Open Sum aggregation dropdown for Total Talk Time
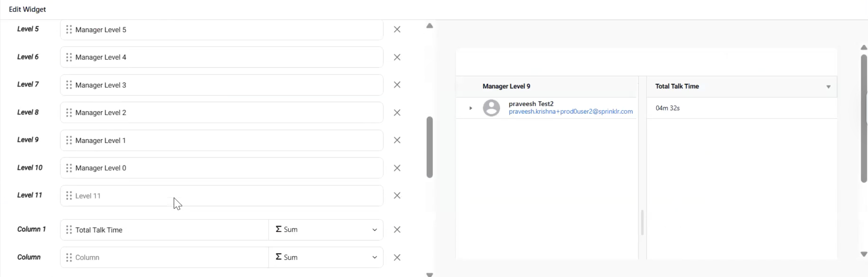The image size is (868, 277). point(326,230)
